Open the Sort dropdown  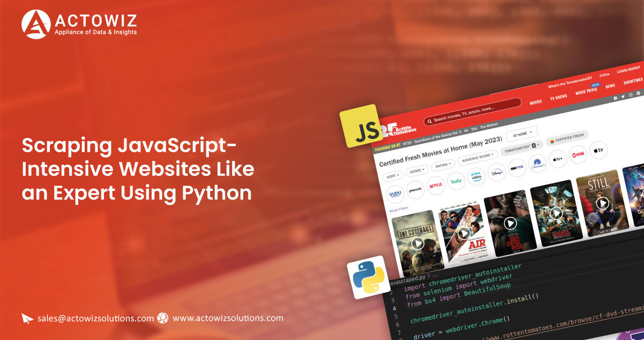tap(392, 175)
